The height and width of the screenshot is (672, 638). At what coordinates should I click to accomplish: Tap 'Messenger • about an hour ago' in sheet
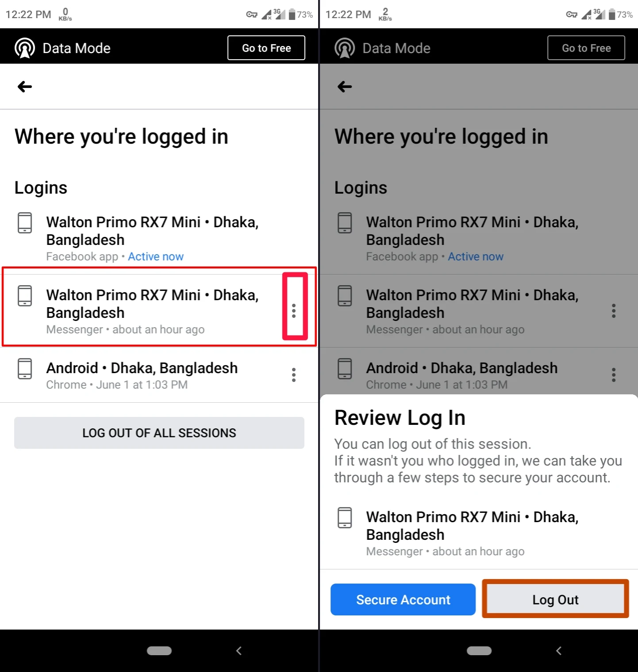coord(445,551)
